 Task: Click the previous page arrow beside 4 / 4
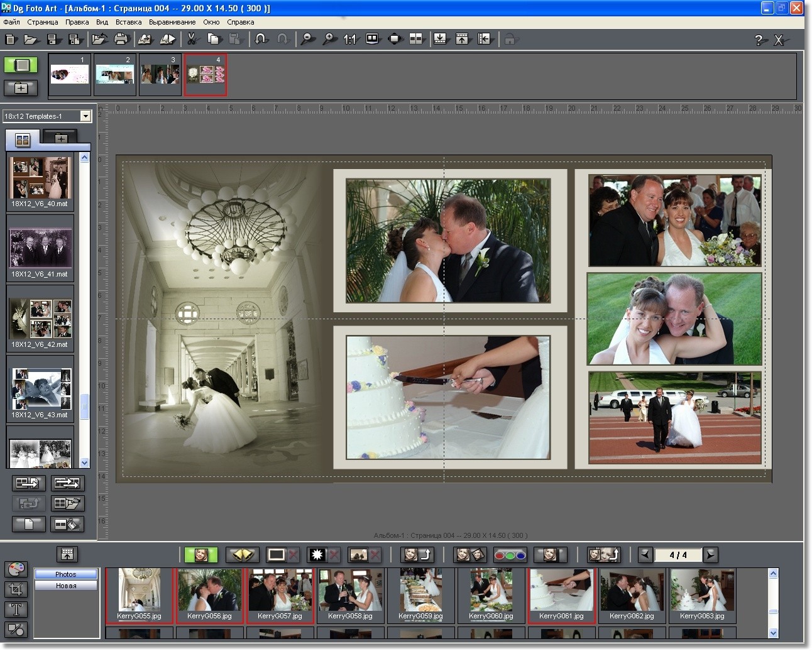[x=645, y=555]
